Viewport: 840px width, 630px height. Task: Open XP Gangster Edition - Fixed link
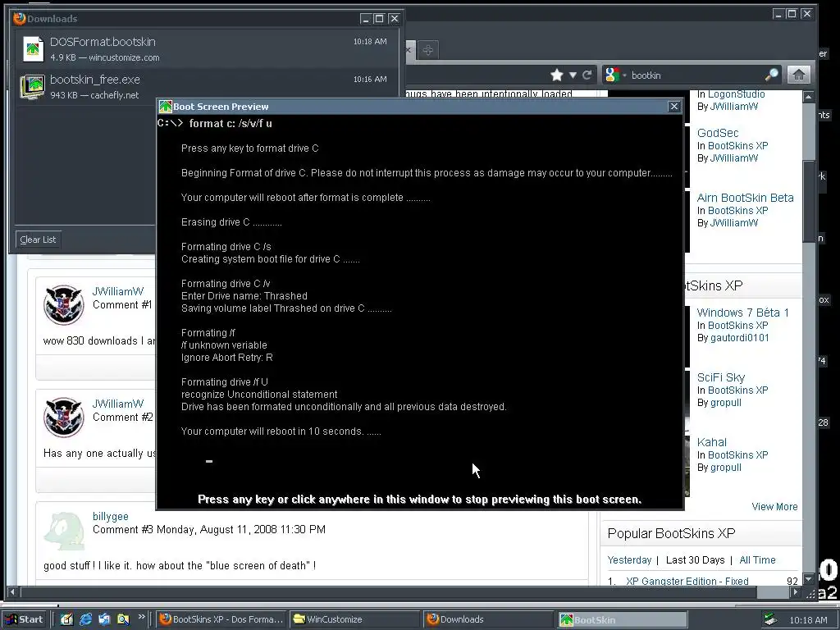pos(687,581)
